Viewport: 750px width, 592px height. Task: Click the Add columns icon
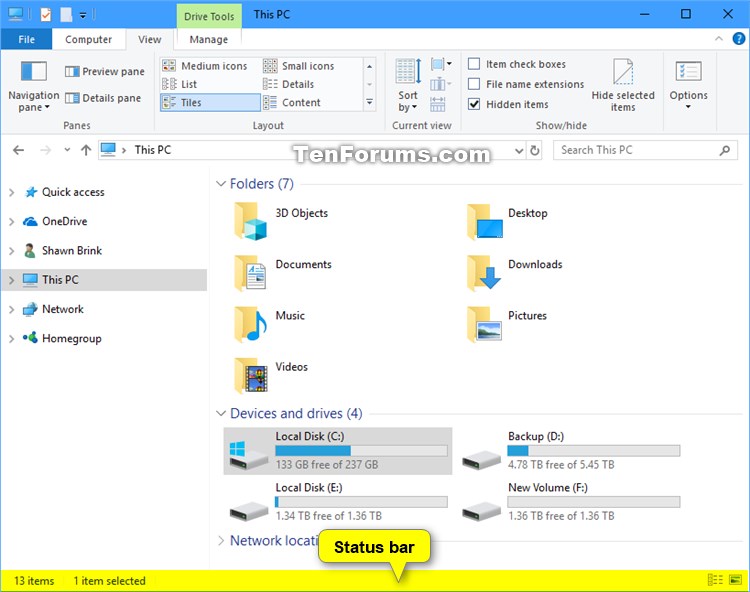(x=441, y=84)
